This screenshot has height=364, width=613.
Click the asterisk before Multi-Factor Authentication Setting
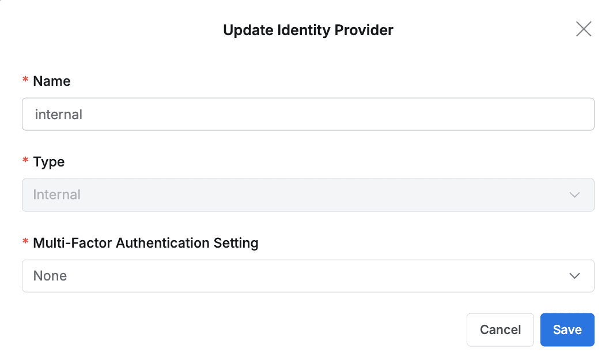(25, 243)
